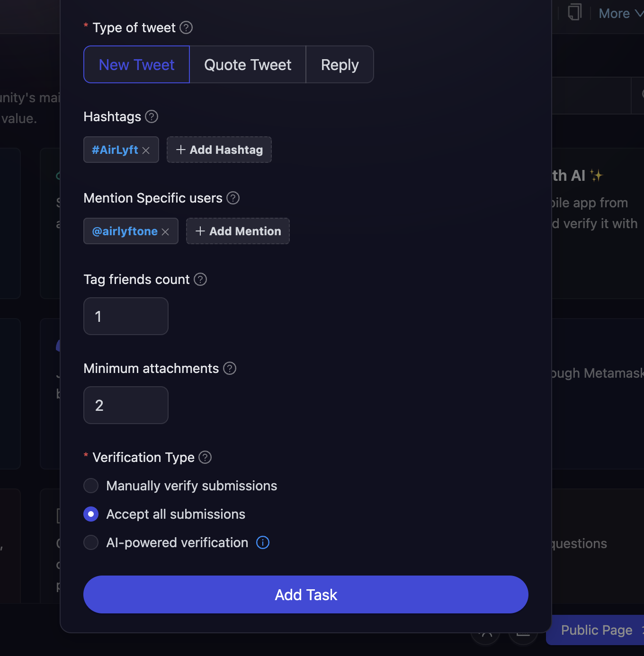Click the Add Mention button
The image size is (644, 656).
click(x=238, y=231)
